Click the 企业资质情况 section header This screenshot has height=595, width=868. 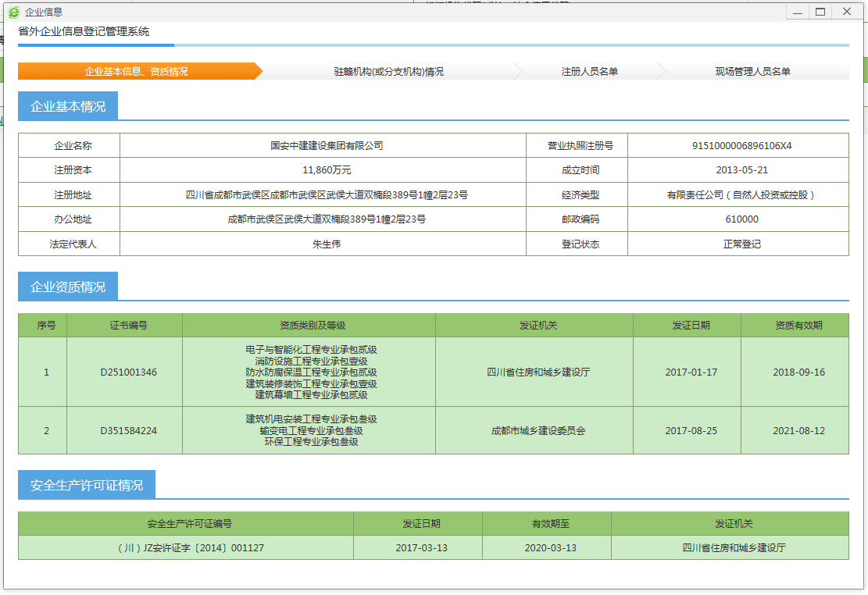click(x=68, y=287)
